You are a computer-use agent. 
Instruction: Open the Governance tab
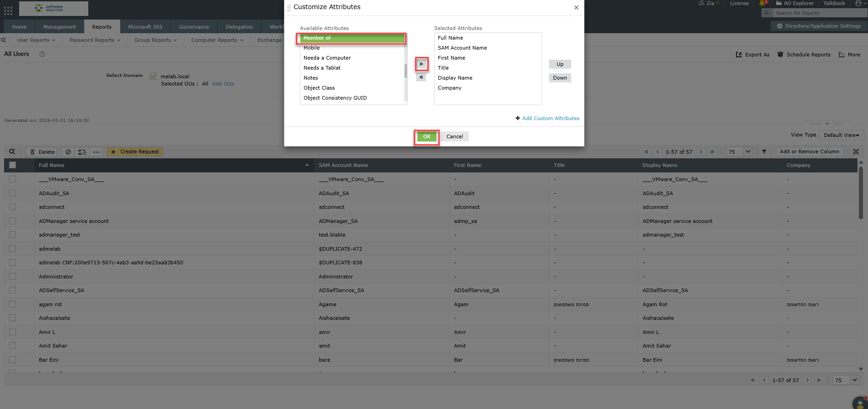click(194, 27)
